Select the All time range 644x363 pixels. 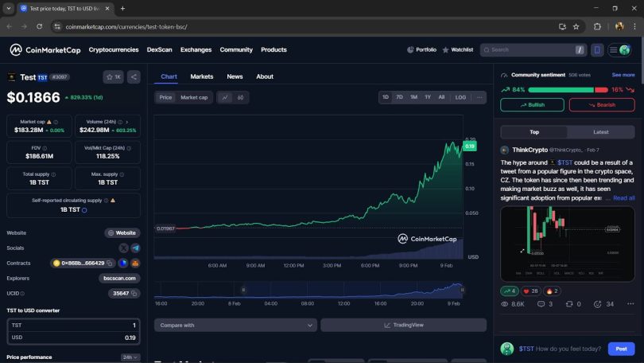pyautogui.click(x=441, y=97)
